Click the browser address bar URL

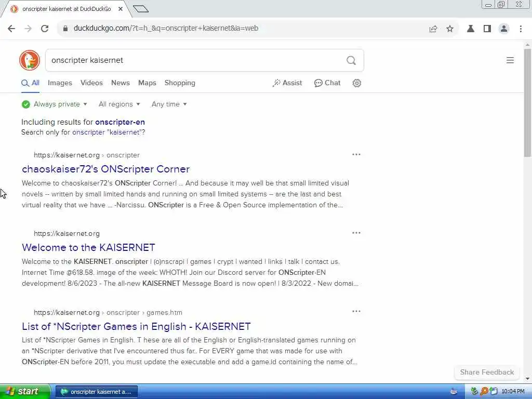[166, 29]
